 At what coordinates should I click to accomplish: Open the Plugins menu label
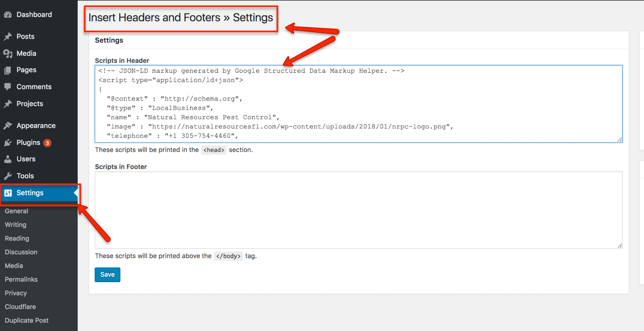(x=28, y=142)
